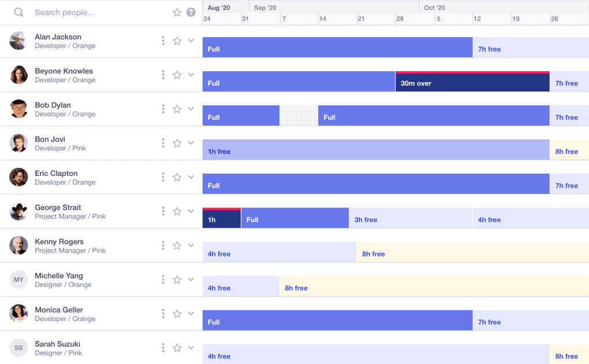Open Monica Geller's name link
Viewport: 589px width, 364px height.
(59, 310)
